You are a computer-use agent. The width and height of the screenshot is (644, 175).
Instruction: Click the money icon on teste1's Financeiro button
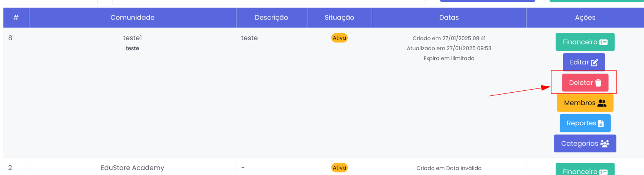pyautogui.click(x=603, y=42)
